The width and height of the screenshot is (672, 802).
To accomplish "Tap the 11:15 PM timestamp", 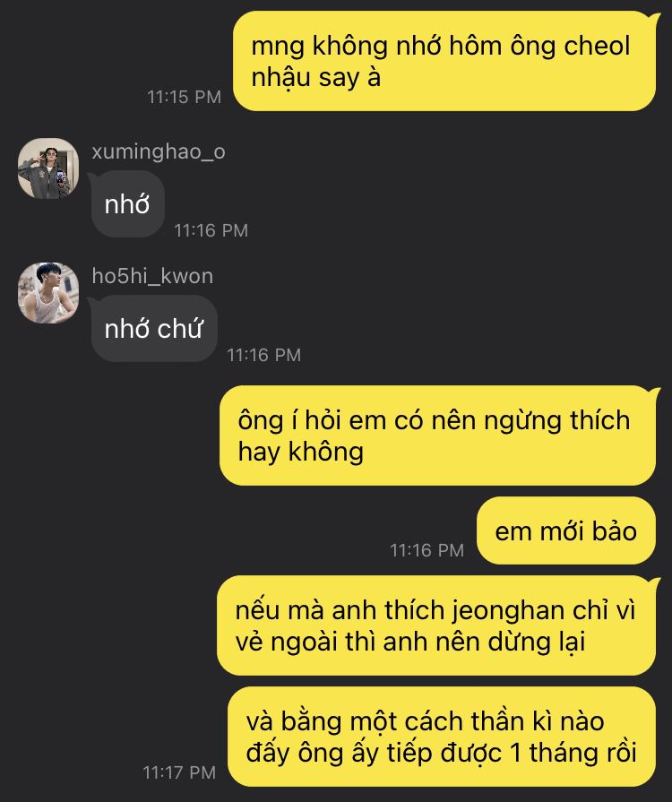I will point(184,97).
